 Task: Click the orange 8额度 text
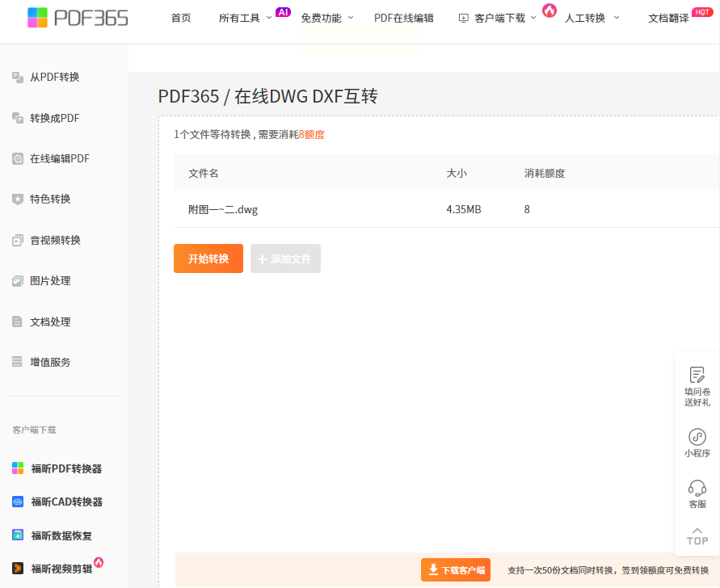(x=312, y=135)
